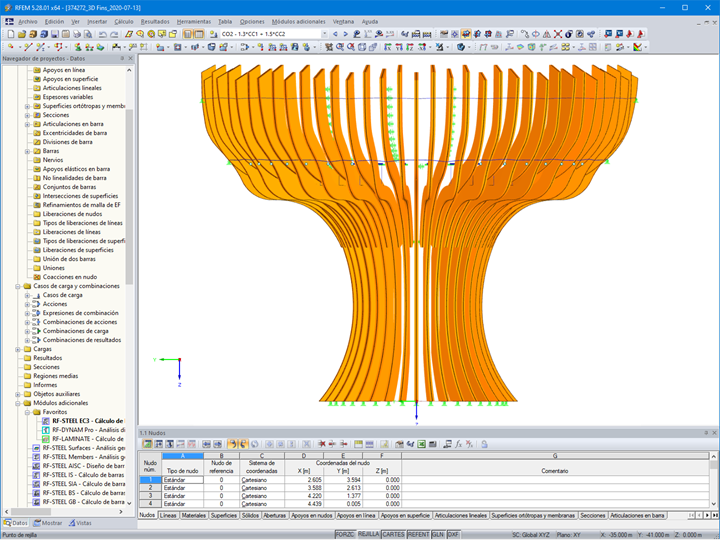Open the Módulos adicionales menu
Viewport: 720px width, 540px height.
click(x=298, y=22)
